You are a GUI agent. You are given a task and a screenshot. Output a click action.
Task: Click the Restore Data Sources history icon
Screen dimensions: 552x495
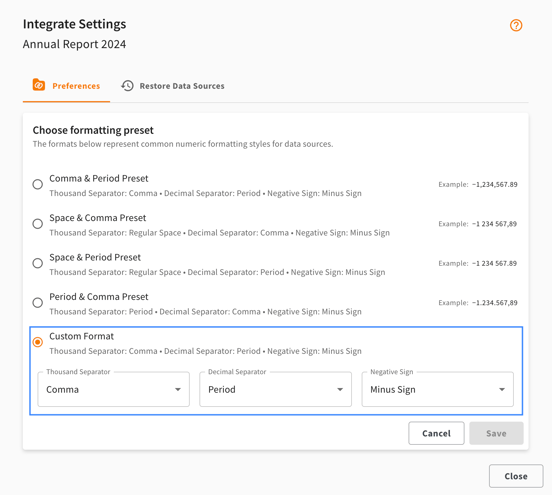point(127,86)
